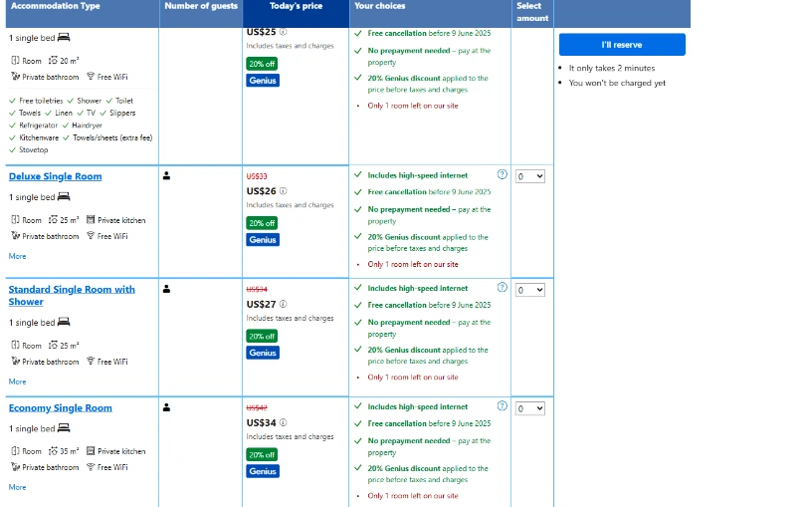This screenshot has height=507, width=812.
Task: Click Genius badge under US$26 price
Action: click(x=263, y=239)
